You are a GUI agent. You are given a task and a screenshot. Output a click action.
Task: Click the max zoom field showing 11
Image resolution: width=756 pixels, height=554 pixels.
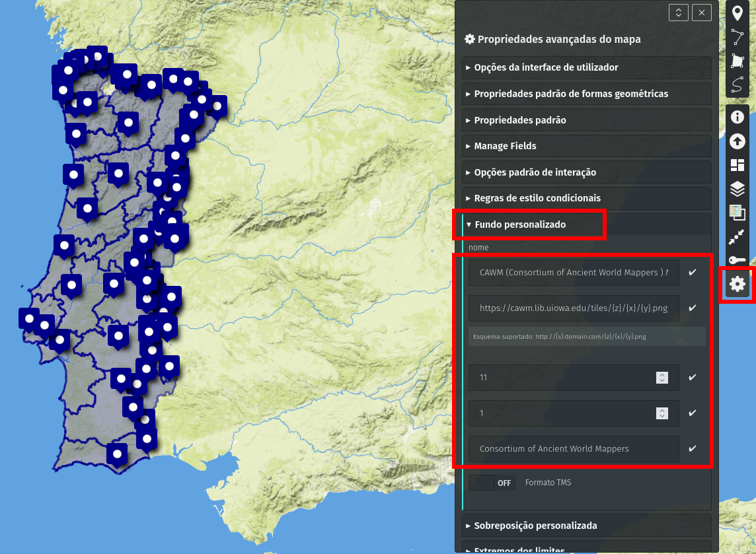click(574, 378)
